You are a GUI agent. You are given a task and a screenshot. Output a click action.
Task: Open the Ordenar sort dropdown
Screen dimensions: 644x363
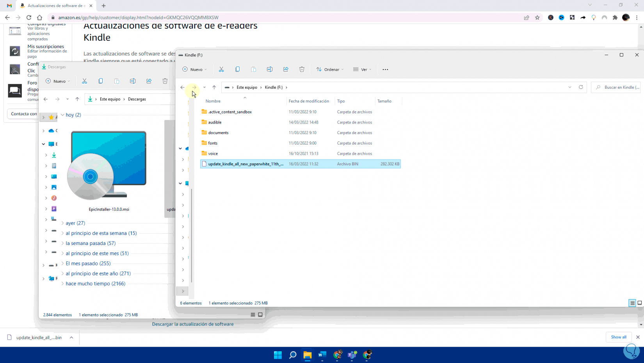tap(330, 70)
